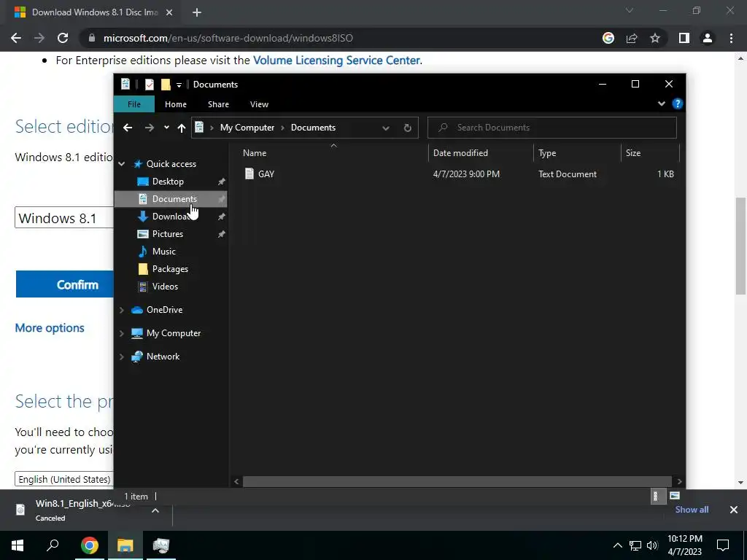Open Desktop in the navigation pane

168,182
